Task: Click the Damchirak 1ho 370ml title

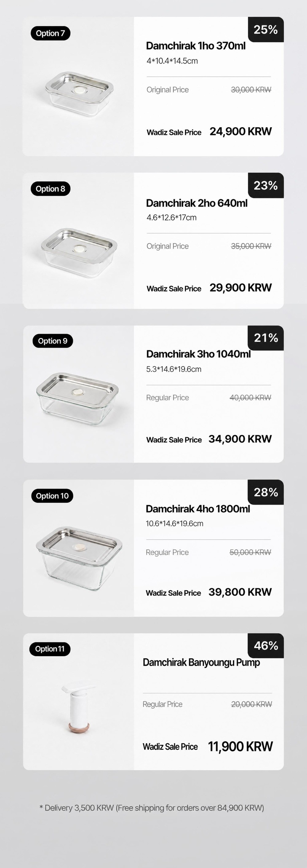Action: pyautogui.click(x=196, y=46)
